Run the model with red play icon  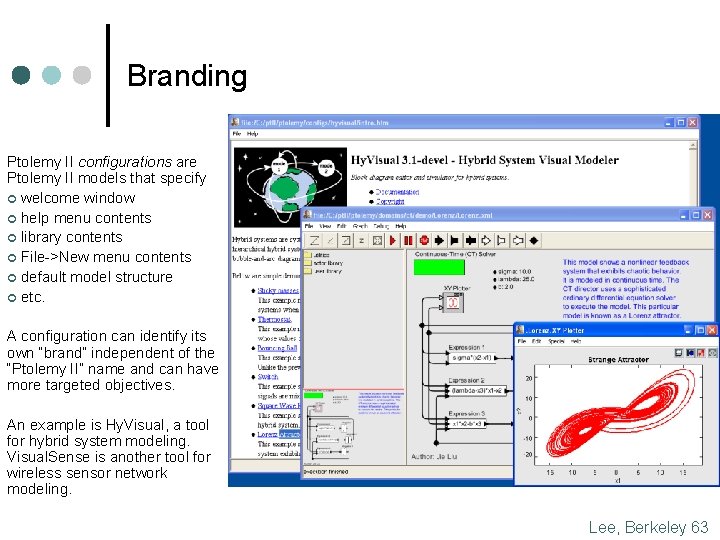(393, 241)
